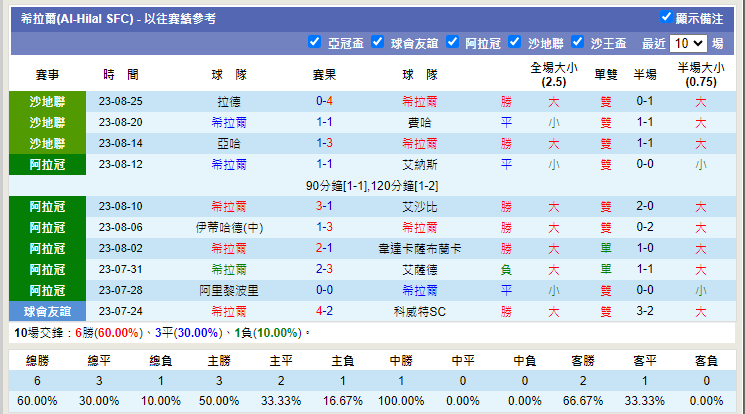Click 沙地聯 league cell for 23-08-14 match

pos(48,144)
